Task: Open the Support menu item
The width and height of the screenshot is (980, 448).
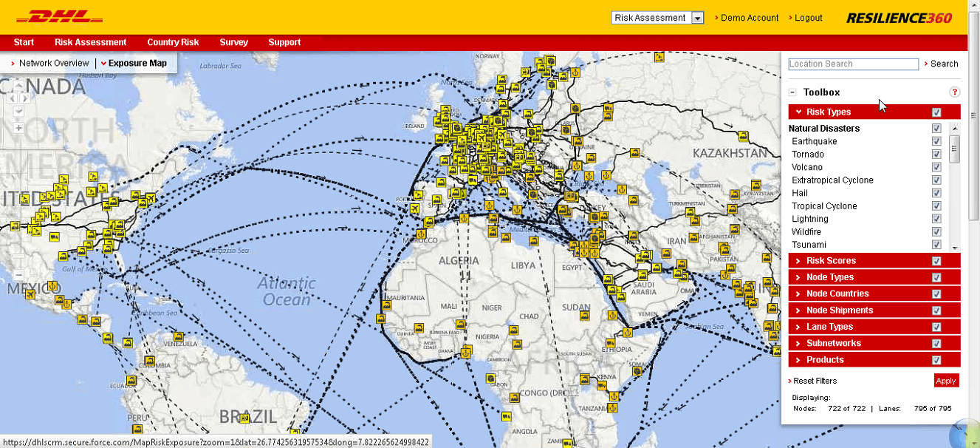Action: click(284, 42)
